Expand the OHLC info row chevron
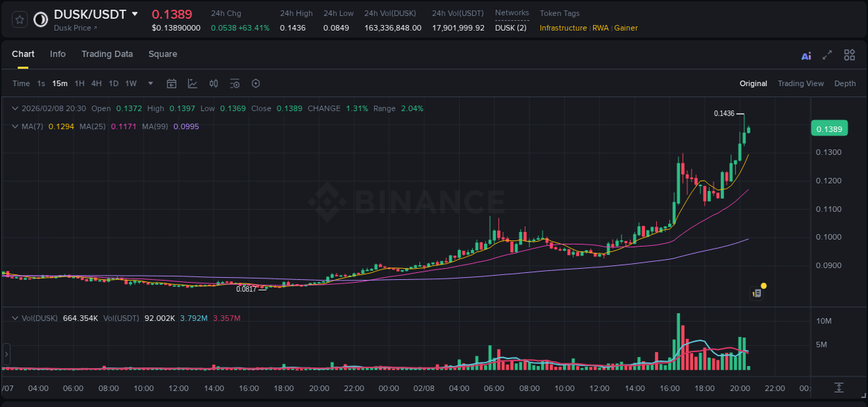 pyautogui.click(x=15, y=108)
